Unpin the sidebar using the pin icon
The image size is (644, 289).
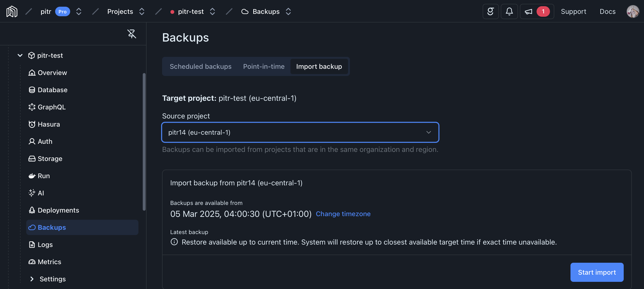pyautogui.click(x=132, y=34)
